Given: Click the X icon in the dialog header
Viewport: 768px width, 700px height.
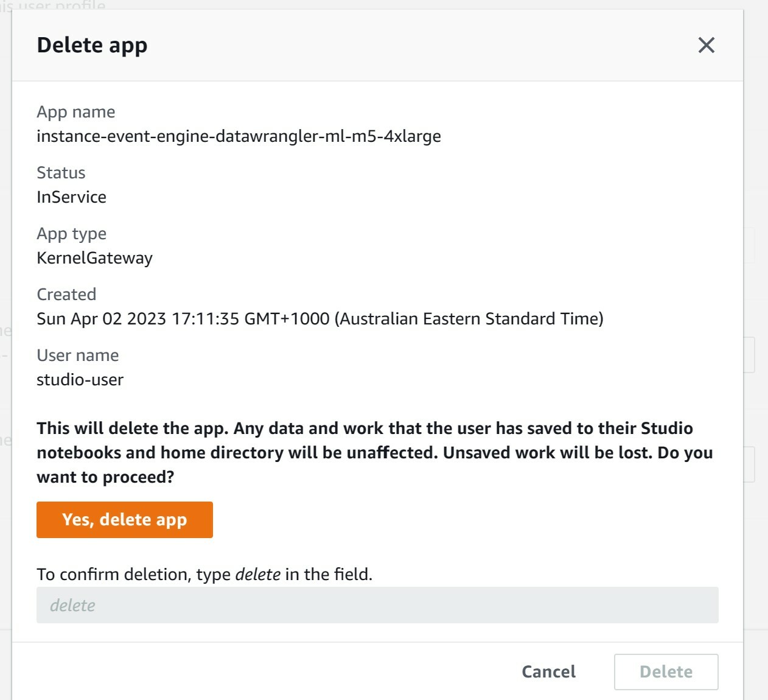Looking at the screenshot, I should click(706, 45).
